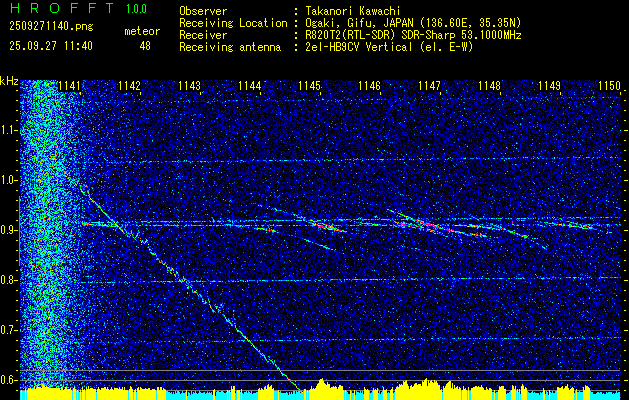This screenshot has height=400, width=629.
Task: Click the HROFFT title text
Action: click(62, 8)
